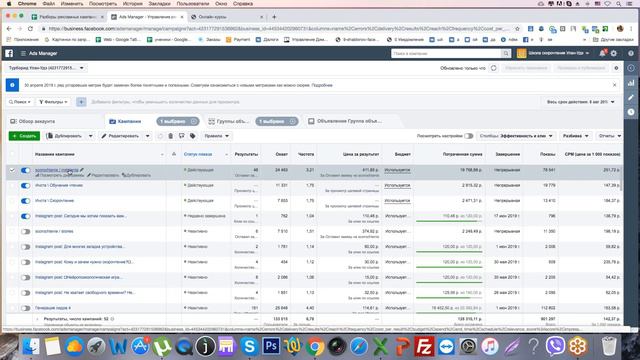Click the pencil next to the first campaign name

click(82, 170)
